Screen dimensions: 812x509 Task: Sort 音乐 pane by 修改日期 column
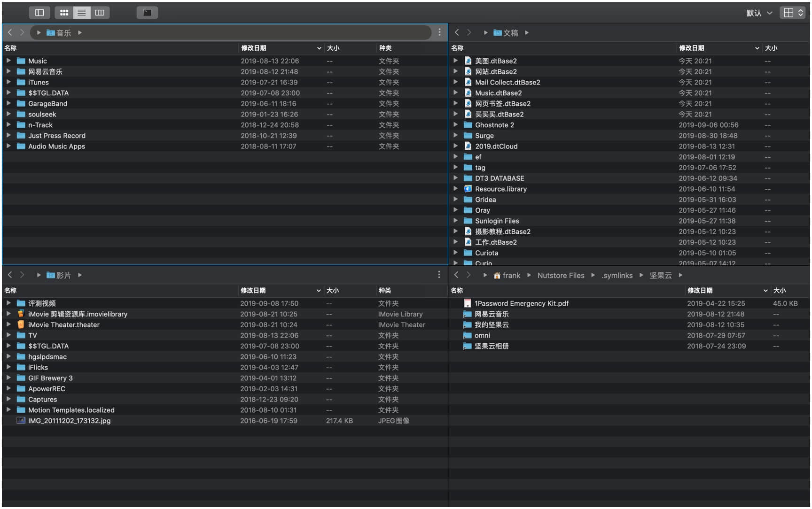281,48
